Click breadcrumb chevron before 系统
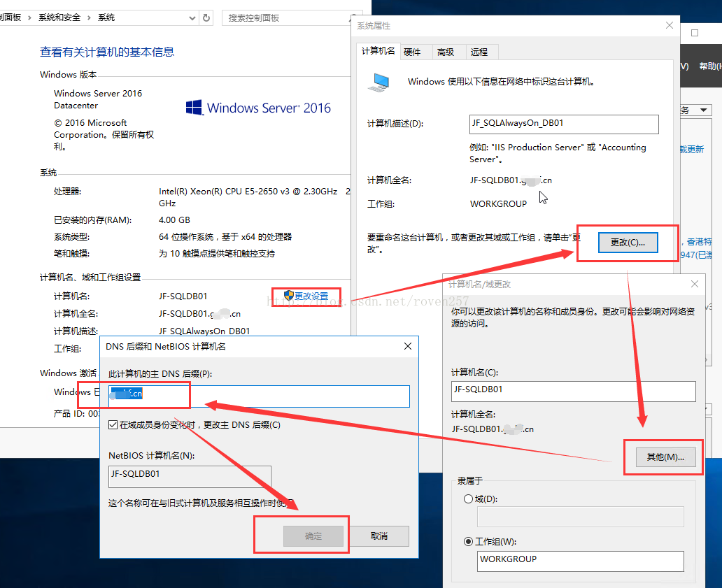 click(89, 17)
